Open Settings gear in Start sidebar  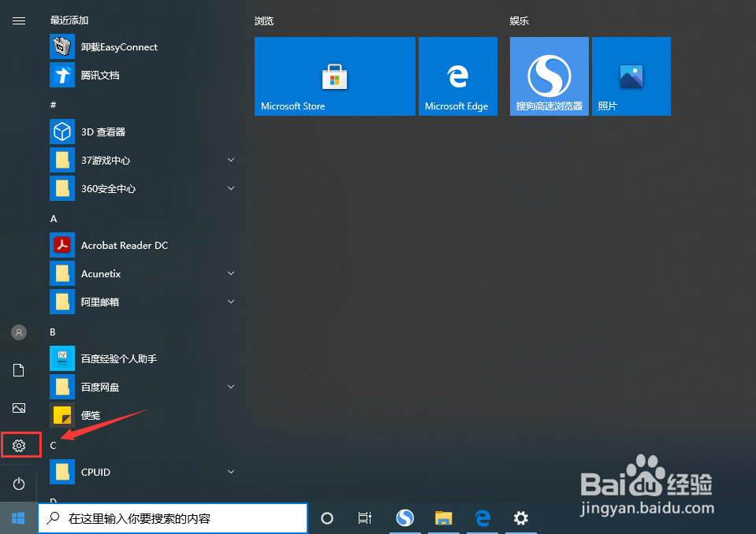pyautogui.click(x=19, y=446)
